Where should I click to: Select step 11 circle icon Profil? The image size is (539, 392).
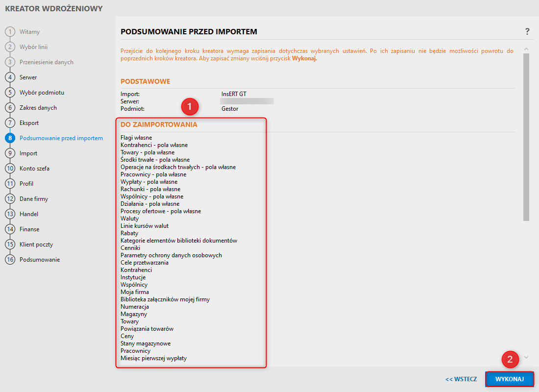(x=10, y=183)
